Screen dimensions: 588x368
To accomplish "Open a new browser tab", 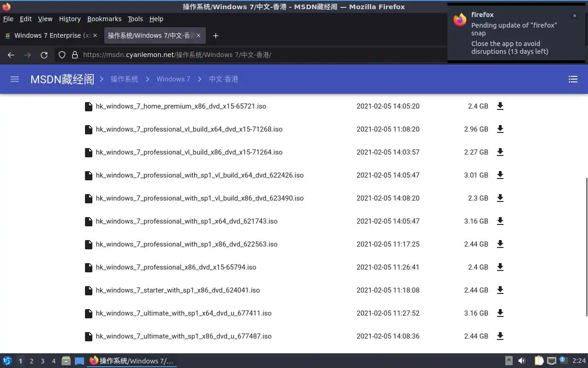I will click(215, 35).
